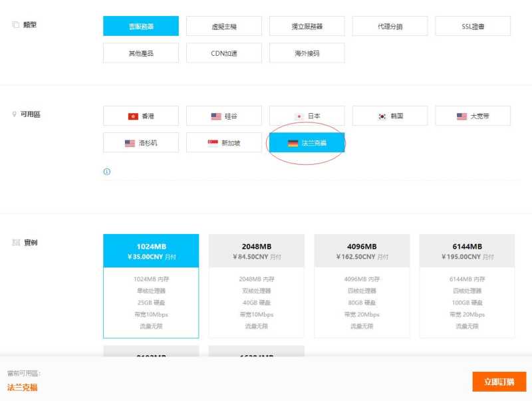Choose the 代理分销 product type

click(390, 26)
